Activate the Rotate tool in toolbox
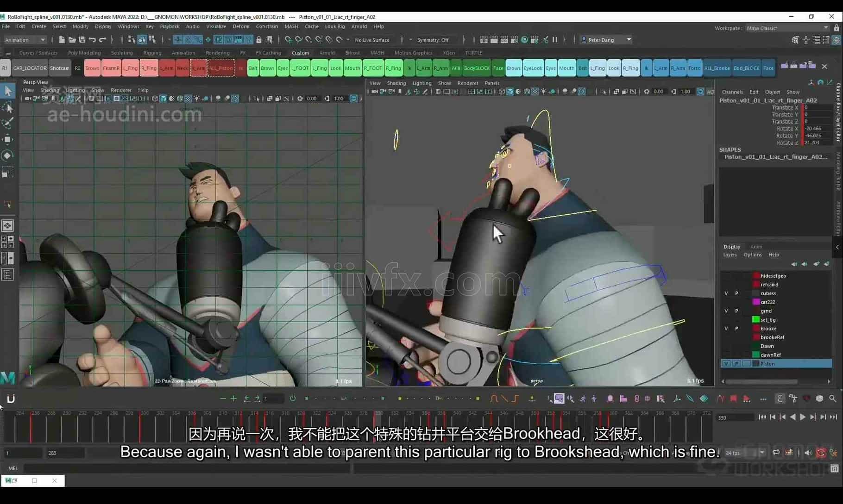The height and width of the screenshot is (504, 843). (x=8, y=156)
